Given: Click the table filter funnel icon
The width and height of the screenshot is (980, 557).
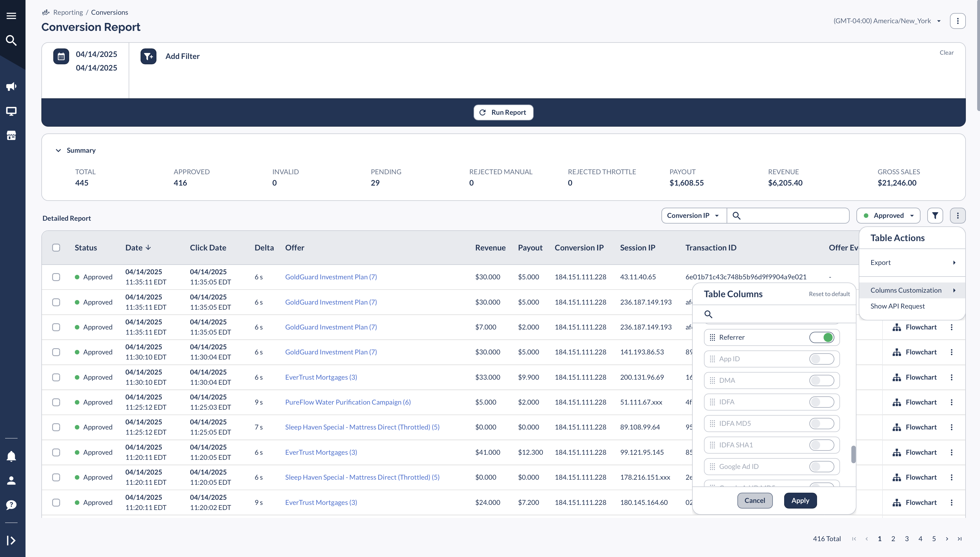Looking at the screenshot, I should (935, 215).
